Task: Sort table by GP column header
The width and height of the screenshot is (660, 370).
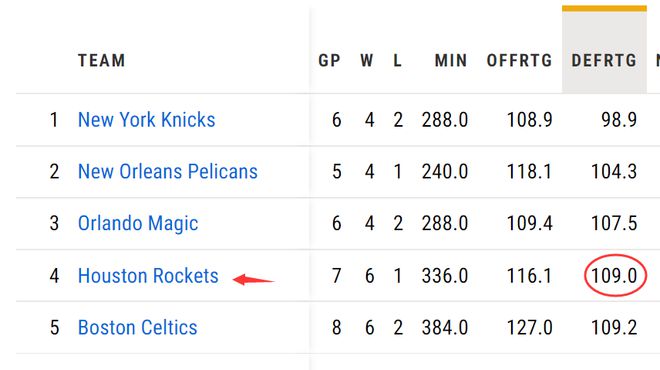Action: 329,61
